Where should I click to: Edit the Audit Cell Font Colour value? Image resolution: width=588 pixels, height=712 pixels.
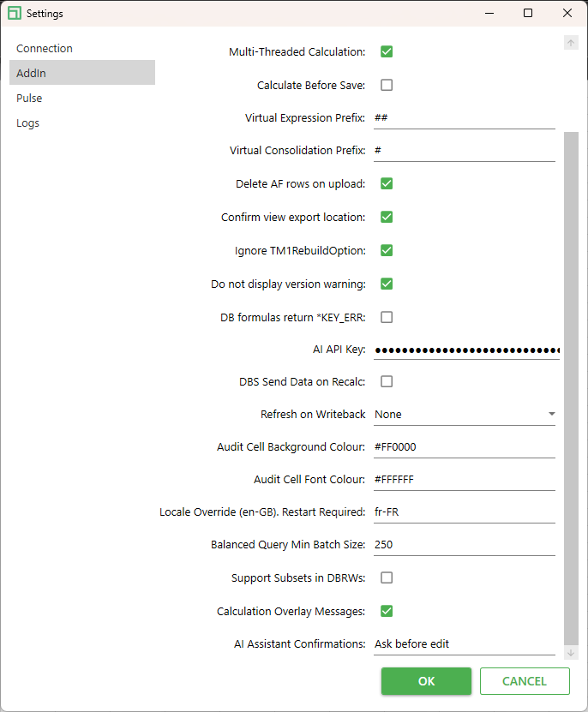coord(465,480)
